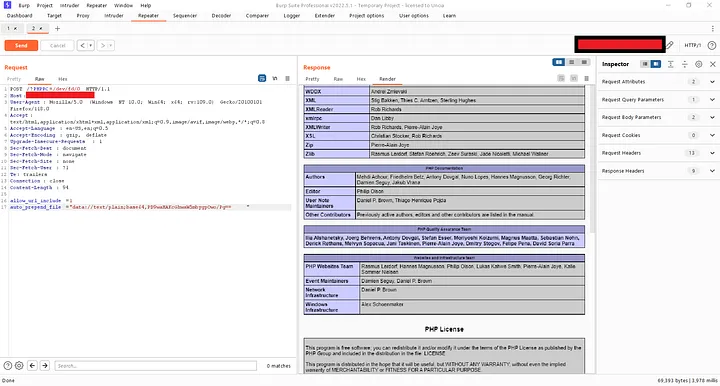
Task: Open search settings gear icon
Action: (19, 366)
